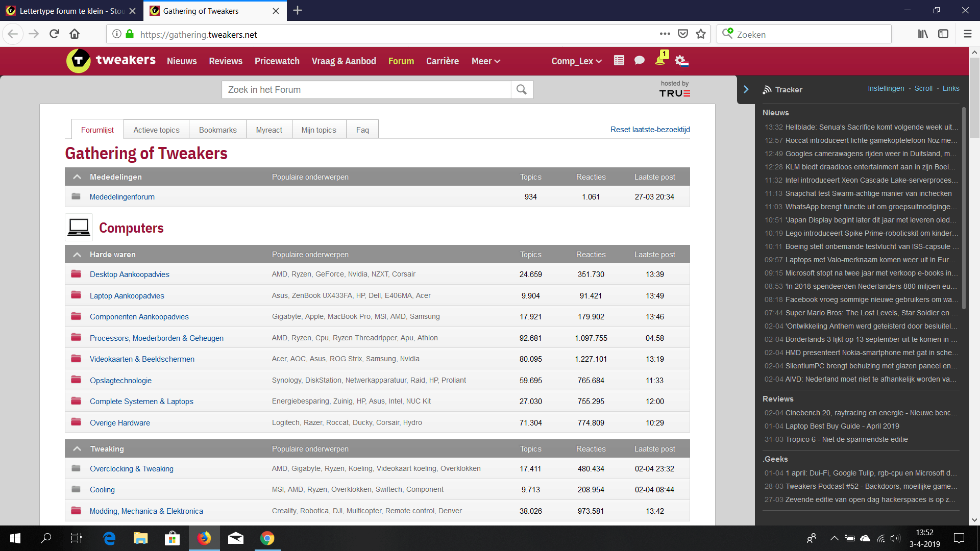Click the list view icon beside Comp_Lex
This screenshot has height=551, width=980.
(x=619, y=60)
